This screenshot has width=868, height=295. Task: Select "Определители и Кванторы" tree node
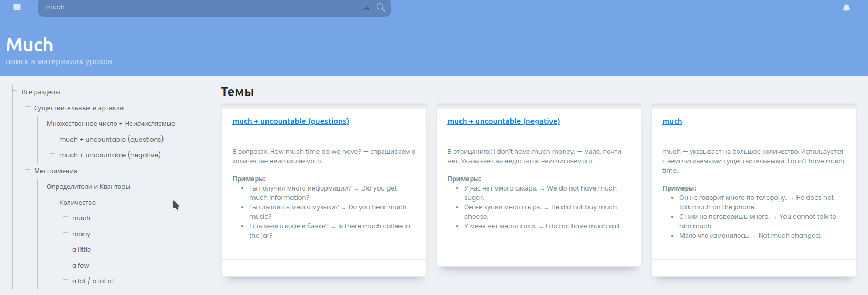pos(88,187)
